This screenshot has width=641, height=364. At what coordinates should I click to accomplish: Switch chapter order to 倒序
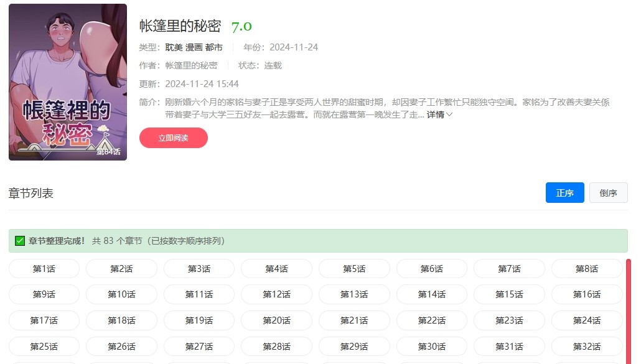pos(608,193)
